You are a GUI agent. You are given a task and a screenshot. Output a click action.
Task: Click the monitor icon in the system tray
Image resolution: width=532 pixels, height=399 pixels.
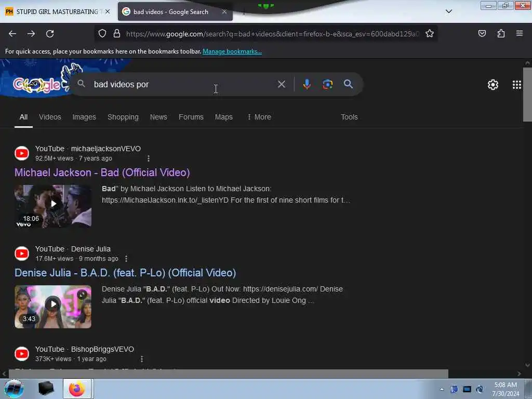click(x=467, y=389)
